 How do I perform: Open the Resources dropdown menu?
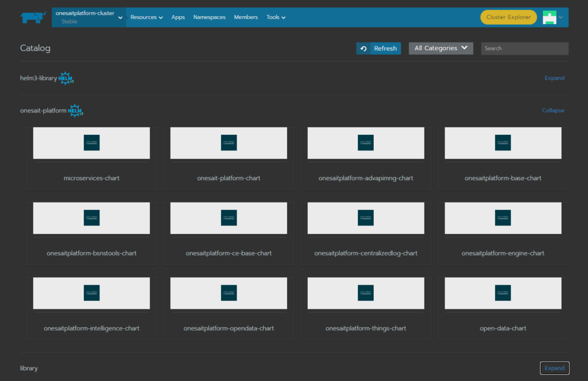click(146, 17)
